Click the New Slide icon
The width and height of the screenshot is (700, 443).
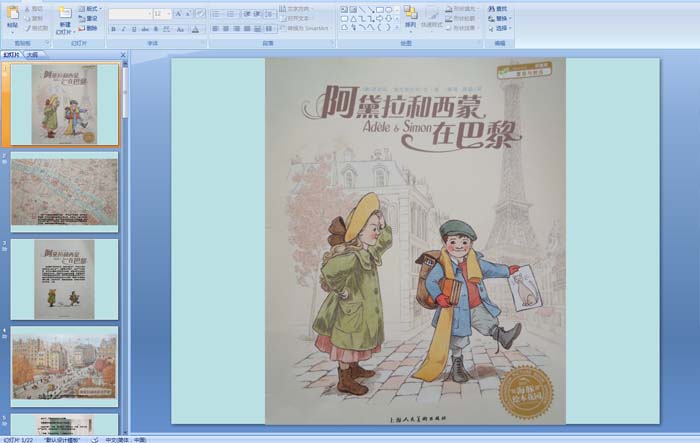point(65,12)
